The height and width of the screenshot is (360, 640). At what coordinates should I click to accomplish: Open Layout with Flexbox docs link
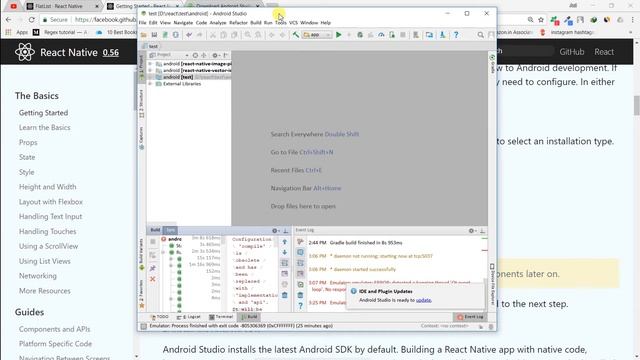(x=51, y=202)
